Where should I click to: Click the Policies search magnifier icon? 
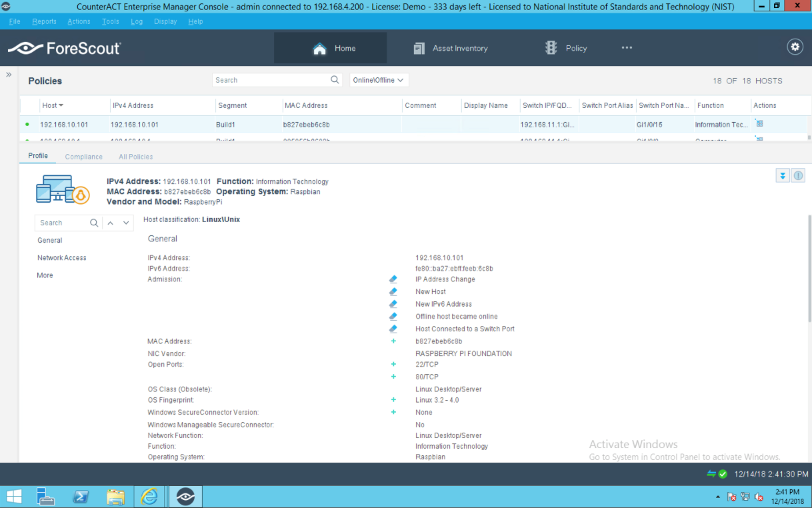[x=335, y=80]
